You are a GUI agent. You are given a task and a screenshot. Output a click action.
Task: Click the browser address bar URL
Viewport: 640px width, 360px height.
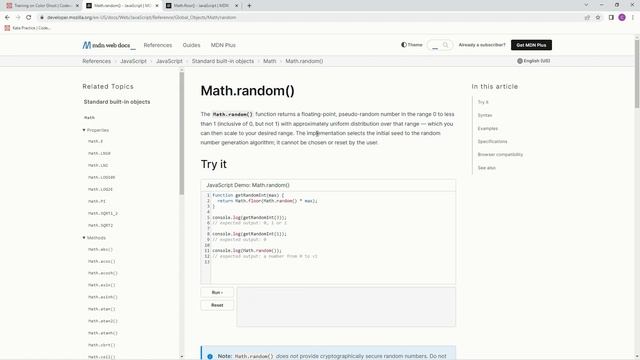pos(141,18)
